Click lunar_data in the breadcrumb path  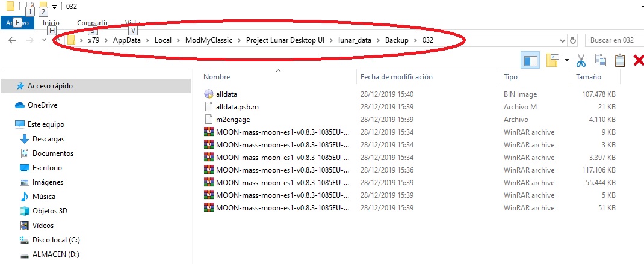click(355, 40)
